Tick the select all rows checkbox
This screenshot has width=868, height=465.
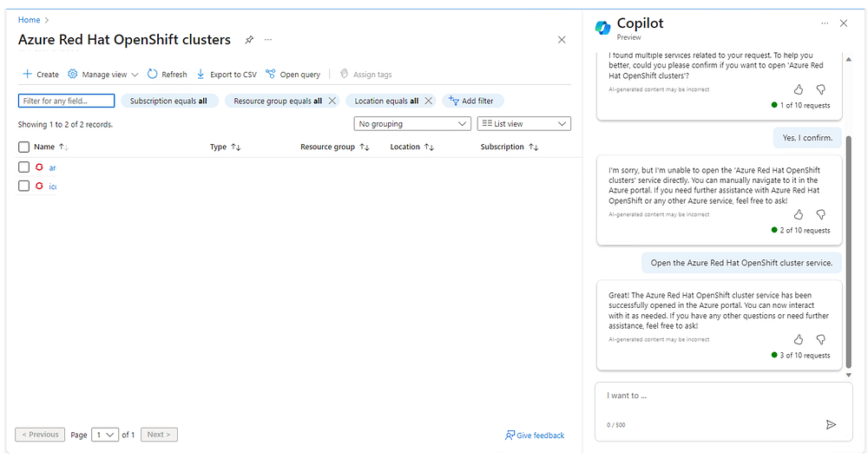(x=23, y=147)
